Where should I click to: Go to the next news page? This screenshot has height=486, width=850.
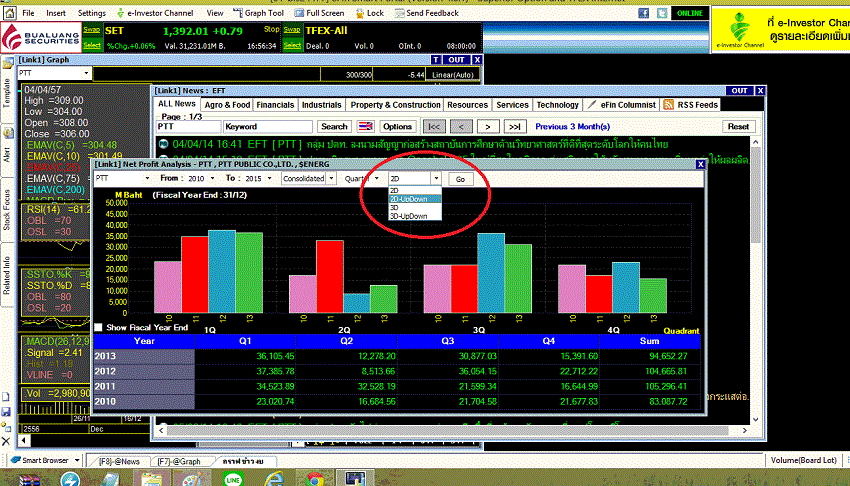[x=487, y=126]
